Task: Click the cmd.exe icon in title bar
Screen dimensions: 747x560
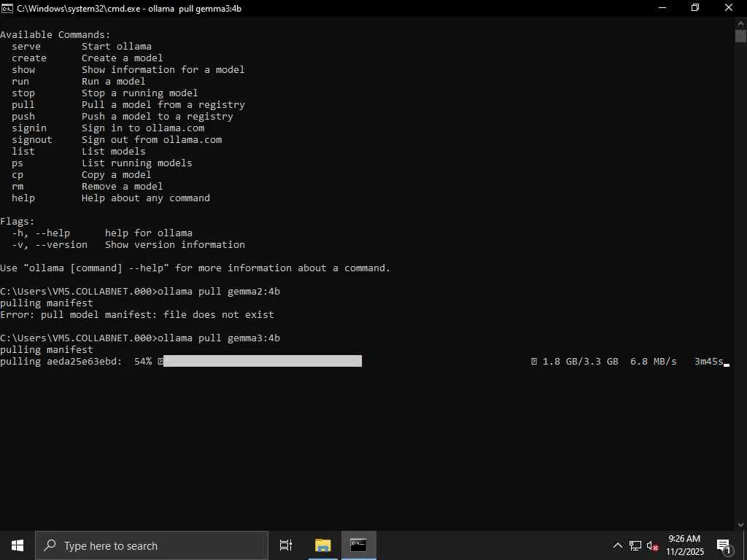Action: pyautogui.click(x=7, y=8)
